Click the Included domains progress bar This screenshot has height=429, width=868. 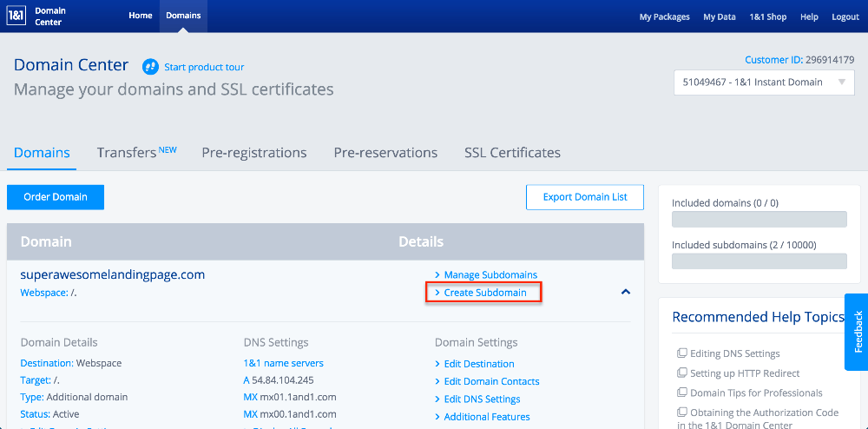[x=759, y=219]
